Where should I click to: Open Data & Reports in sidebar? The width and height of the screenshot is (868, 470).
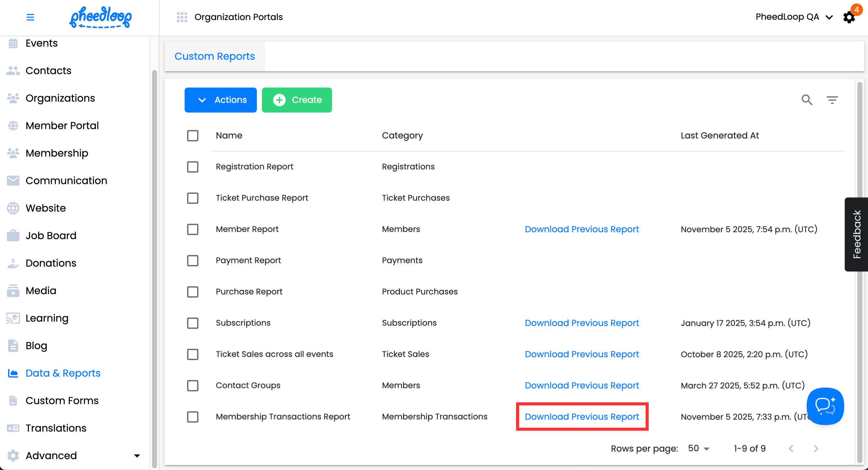[63, 373]
